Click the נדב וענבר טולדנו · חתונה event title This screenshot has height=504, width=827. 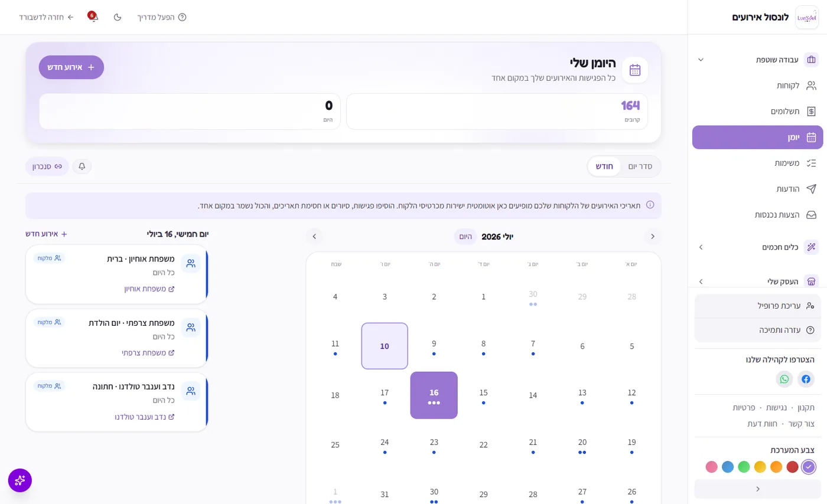click(134, 387)
